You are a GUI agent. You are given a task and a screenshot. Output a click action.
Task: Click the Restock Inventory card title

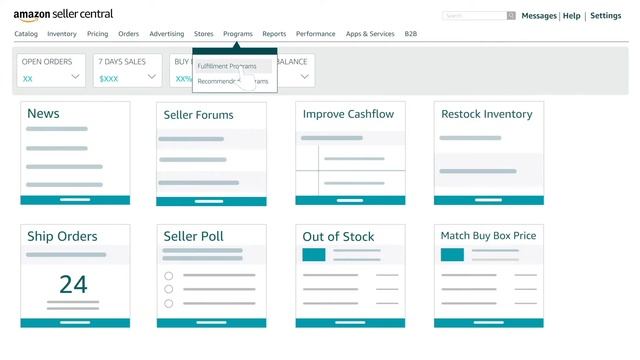487,114
